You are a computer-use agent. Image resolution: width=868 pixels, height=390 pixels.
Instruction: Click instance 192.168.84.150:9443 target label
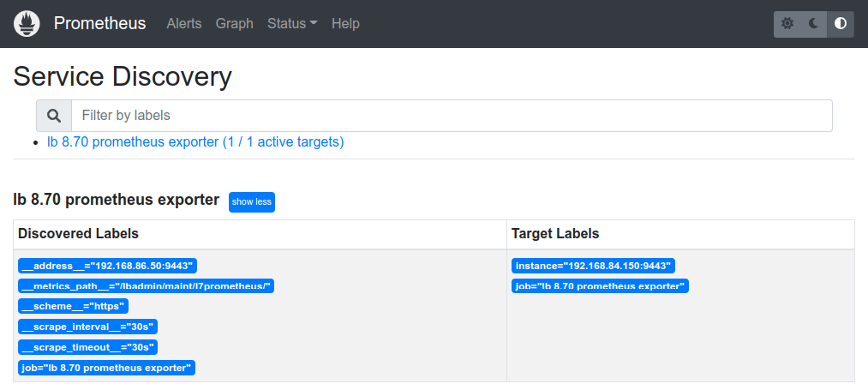tap(594, 266)
